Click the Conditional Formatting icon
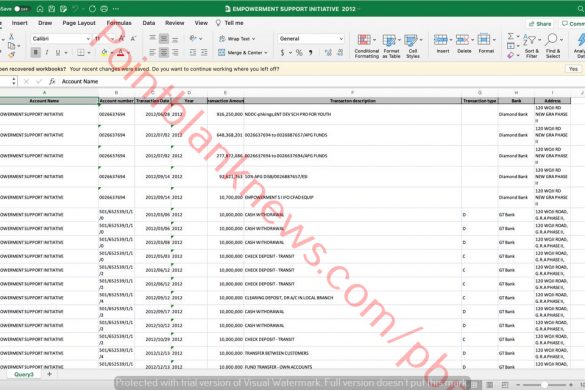Image resolution: width=585 pixels, height=390 pixels. [364, 40]
